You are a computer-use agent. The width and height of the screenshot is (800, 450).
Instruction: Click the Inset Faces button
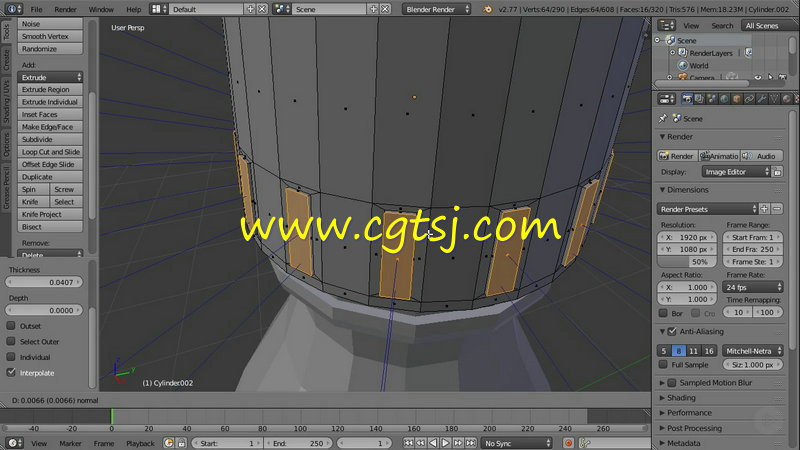50,114
